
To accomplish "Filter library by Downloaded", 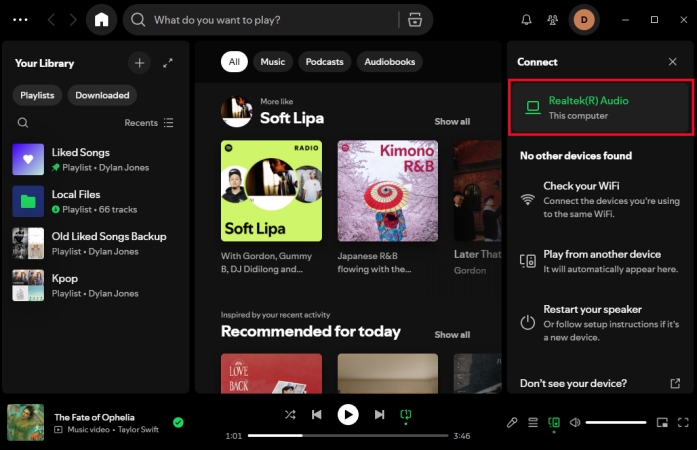I will (102, 95).
